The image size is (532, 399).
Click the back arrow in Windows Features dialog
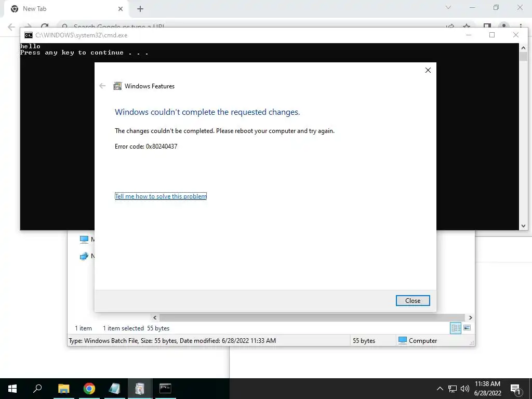102,86
